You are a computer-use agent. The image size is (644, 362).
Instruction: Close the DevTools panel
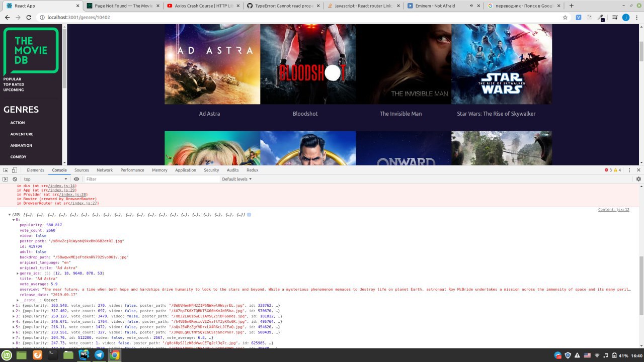tap(638, 170)
